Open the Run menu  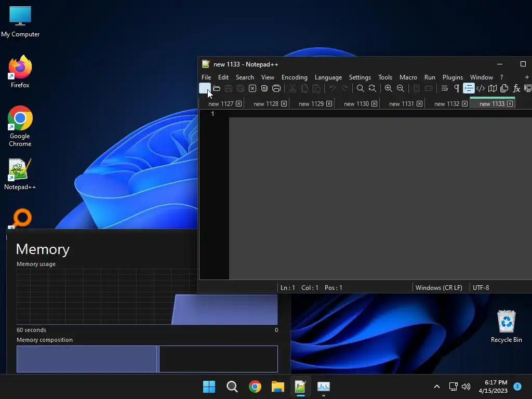[430, 77]
